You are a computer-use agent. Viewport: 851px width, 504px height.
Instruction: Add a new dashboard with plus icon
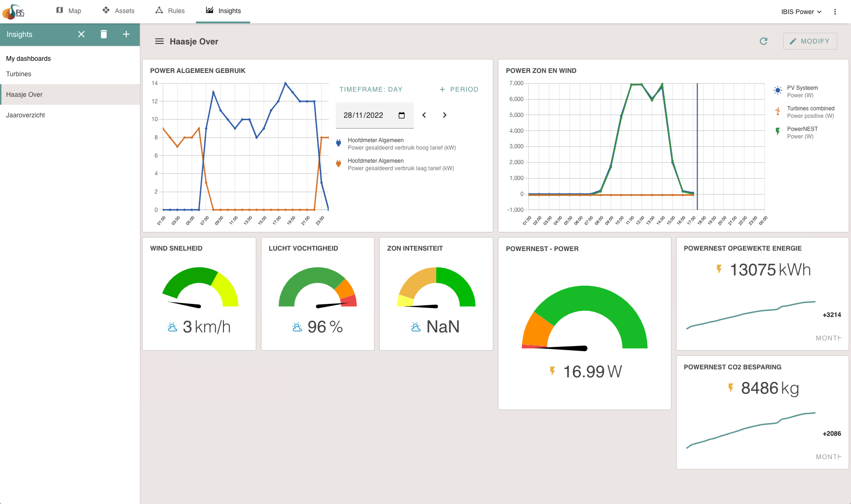pos(126,34)
